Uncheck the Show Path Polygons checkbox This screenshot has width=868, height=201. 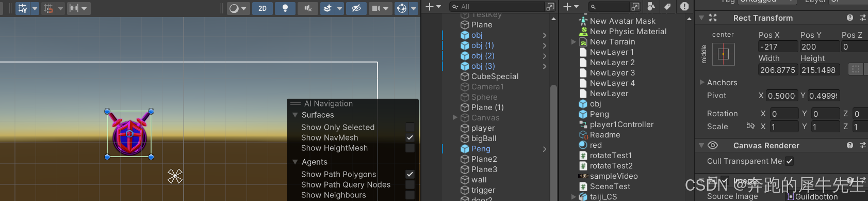(x=410, y=174)
